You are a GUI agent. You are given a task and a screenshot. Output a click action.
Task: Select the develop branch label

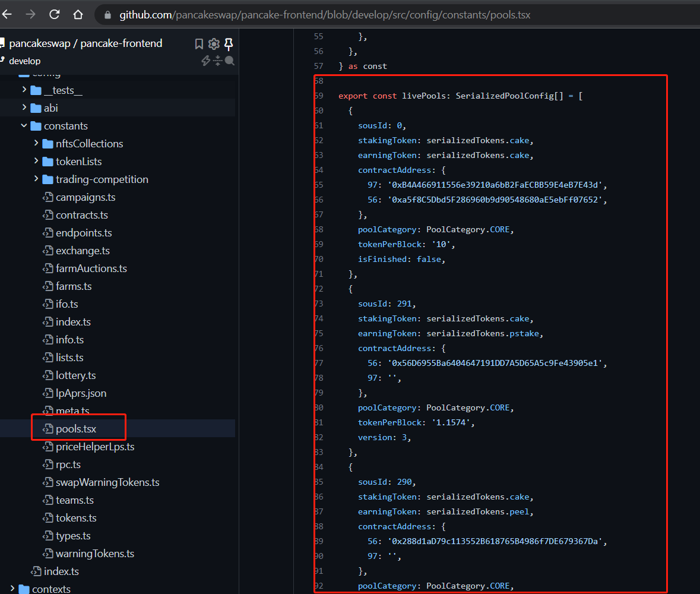pos(24,61)
